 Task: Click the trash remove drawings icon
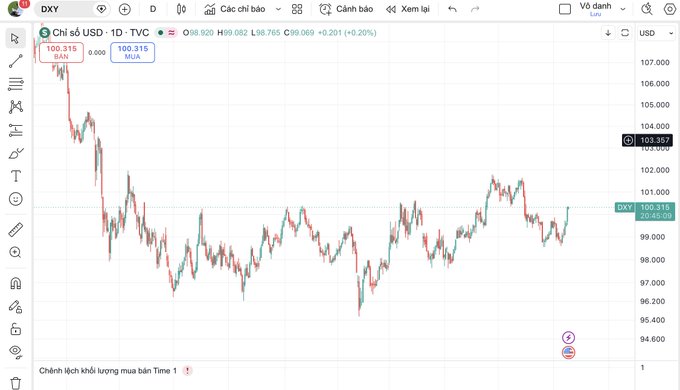16,383
